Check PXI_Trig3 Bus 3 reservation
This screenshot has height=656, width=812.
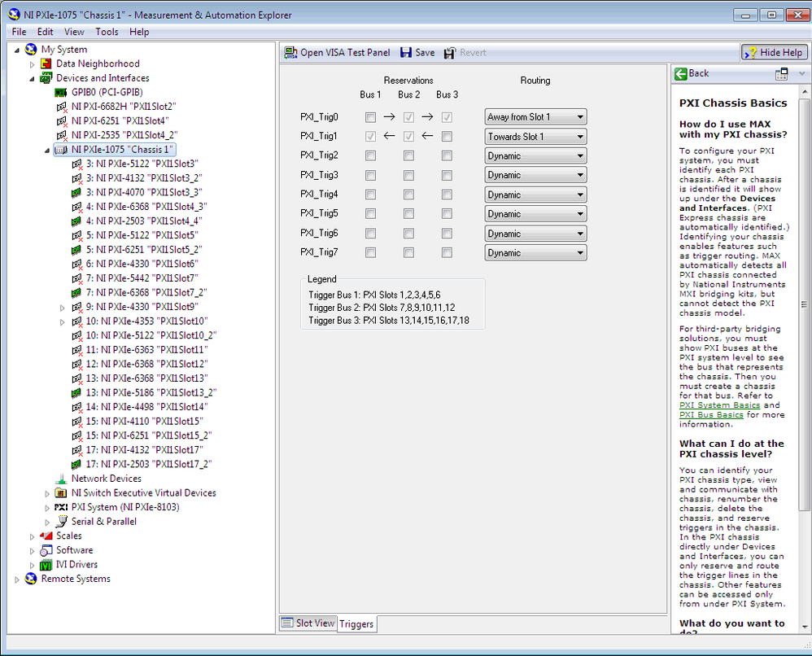[447, 176]
